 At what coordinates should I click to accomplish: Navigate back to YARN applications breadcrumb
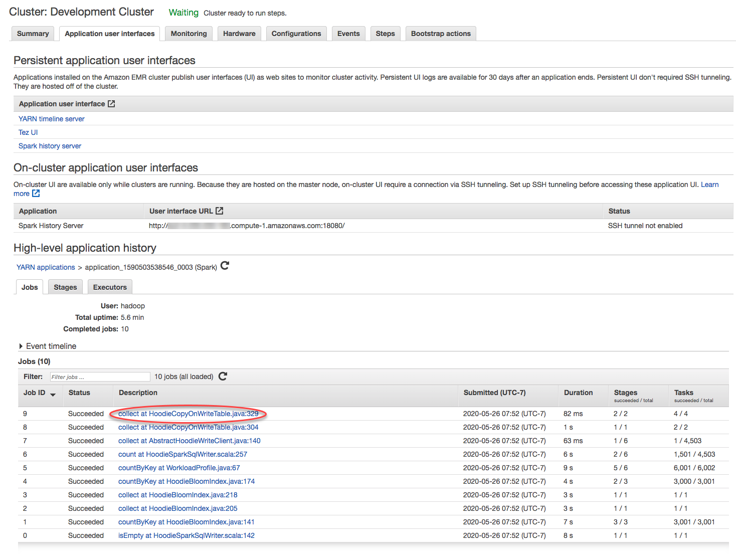[46, 267]
